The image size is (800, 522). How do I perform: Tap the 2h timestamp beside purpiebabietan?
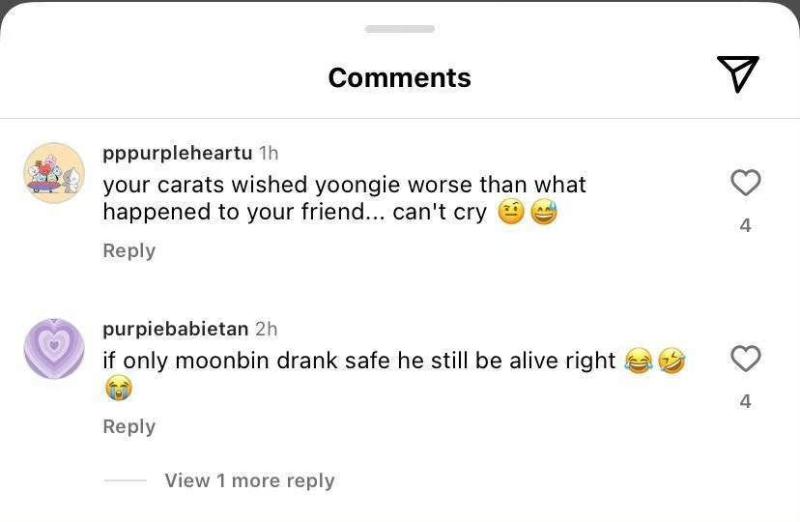(266, 329)
